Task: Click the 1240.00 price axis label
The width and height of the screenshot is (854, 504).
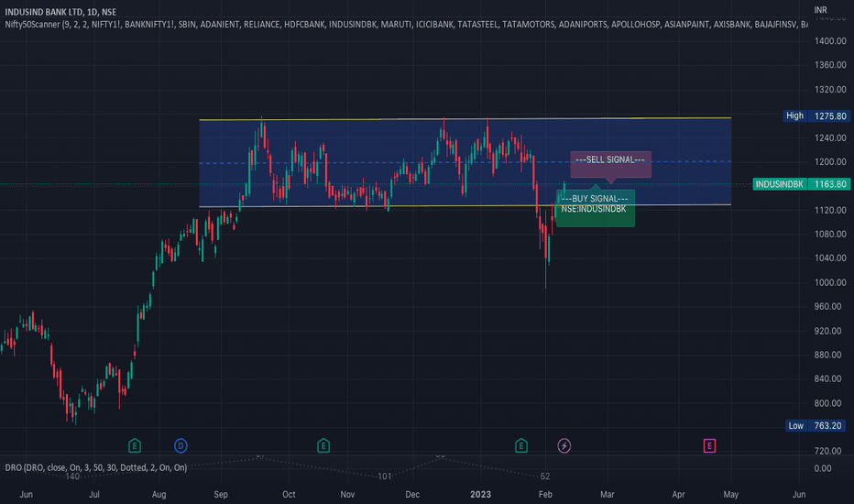Action: tap(830, 137)
